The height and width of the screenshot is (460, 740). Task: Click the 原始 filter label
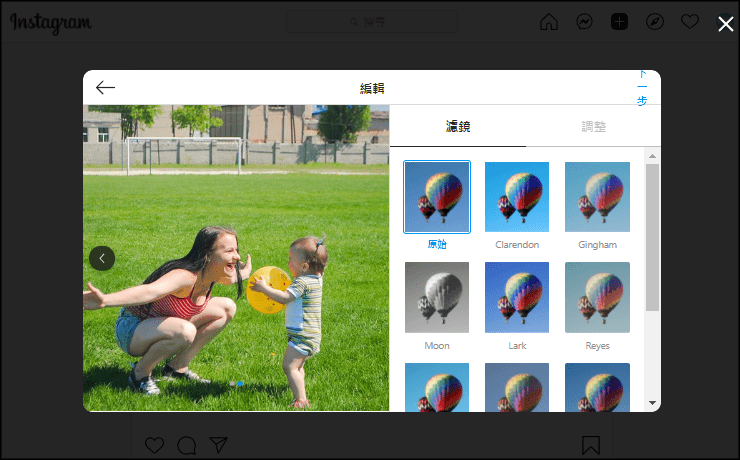point(437,244)
